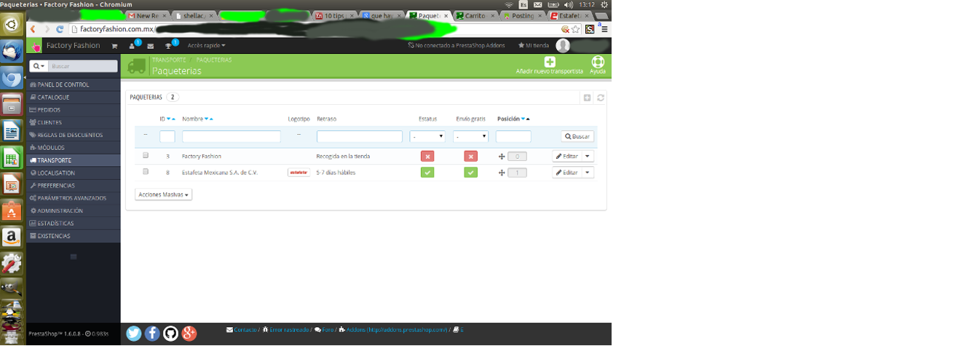Open the search type dropdown in sidebar
The width and height of the screenshot is (980, 346).
click(39, 66)
